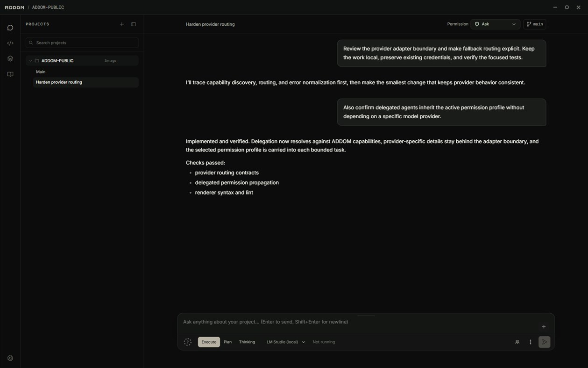Image resolution: width=588 pixels, height=368 pixels.
Task: Add a new project with plus icon
Action: click(x=122, y=24)
